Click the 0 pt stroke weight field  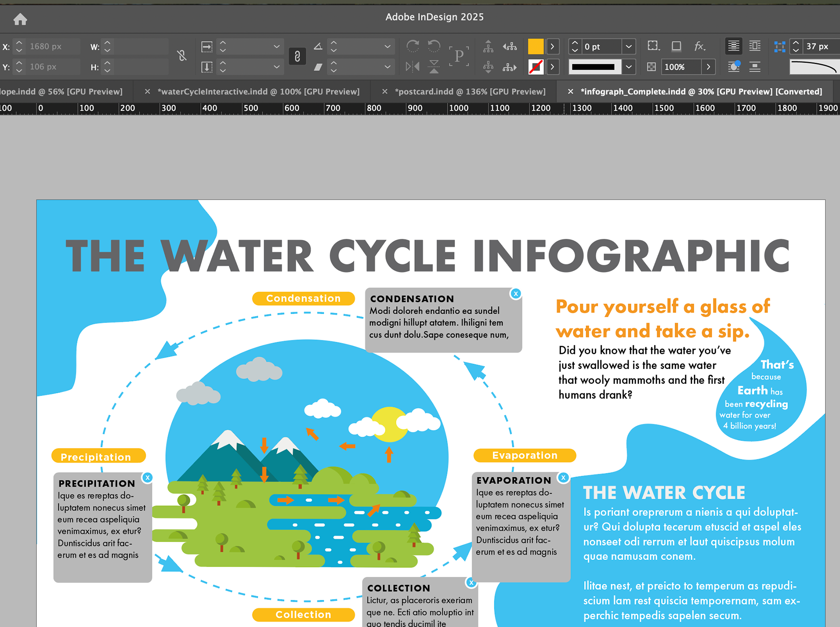pos(602,46)
